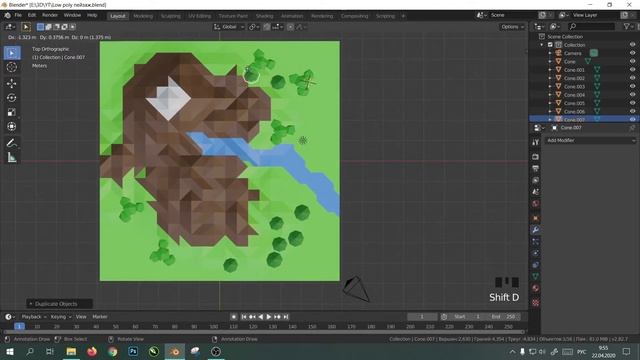The width and height of the screenshot is (640, 360).
Task: Toggle visibility of Cone.007
Action: tap(632, 120)
